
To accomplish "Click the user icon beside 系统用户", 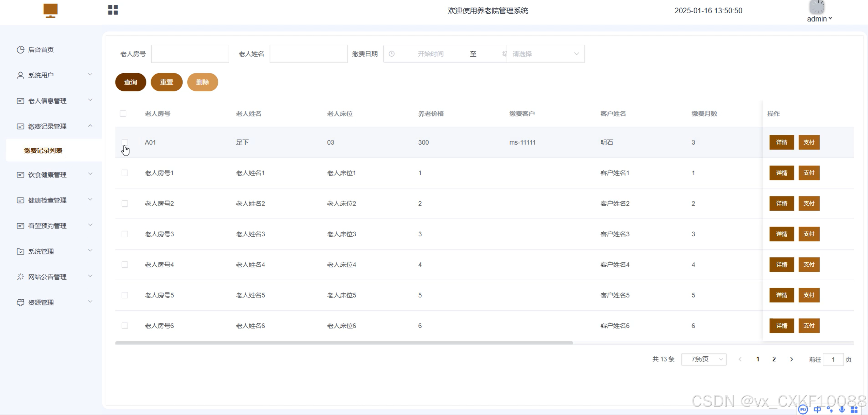I will click(20, 75).
